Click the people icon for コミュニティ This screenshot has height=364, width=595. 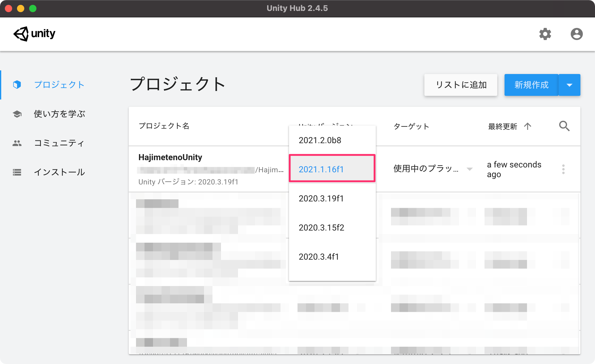click(x=17, y=143)
